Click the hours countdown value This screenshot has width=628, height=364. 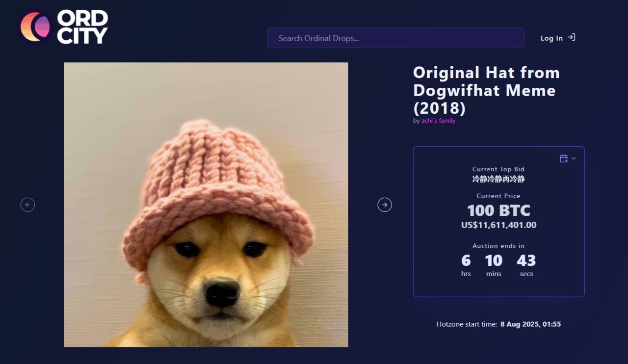[466, 260]
